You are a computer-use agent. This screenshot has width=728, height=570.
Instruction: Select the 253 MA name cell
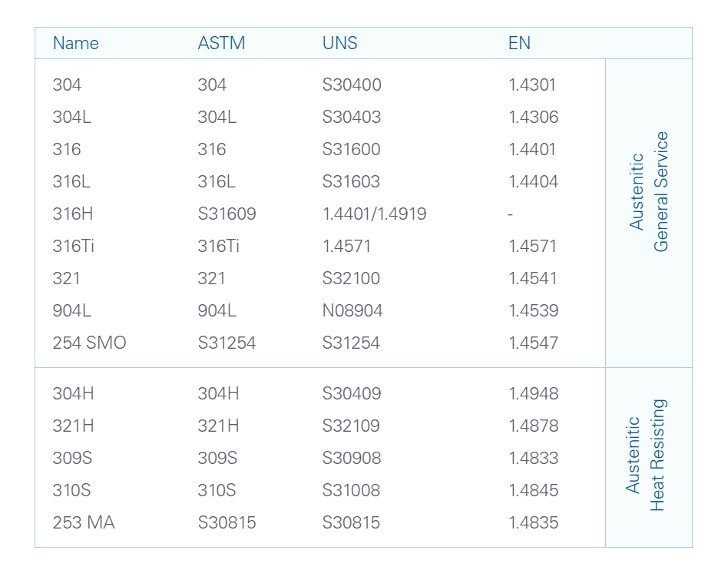[x=84, y=522]
